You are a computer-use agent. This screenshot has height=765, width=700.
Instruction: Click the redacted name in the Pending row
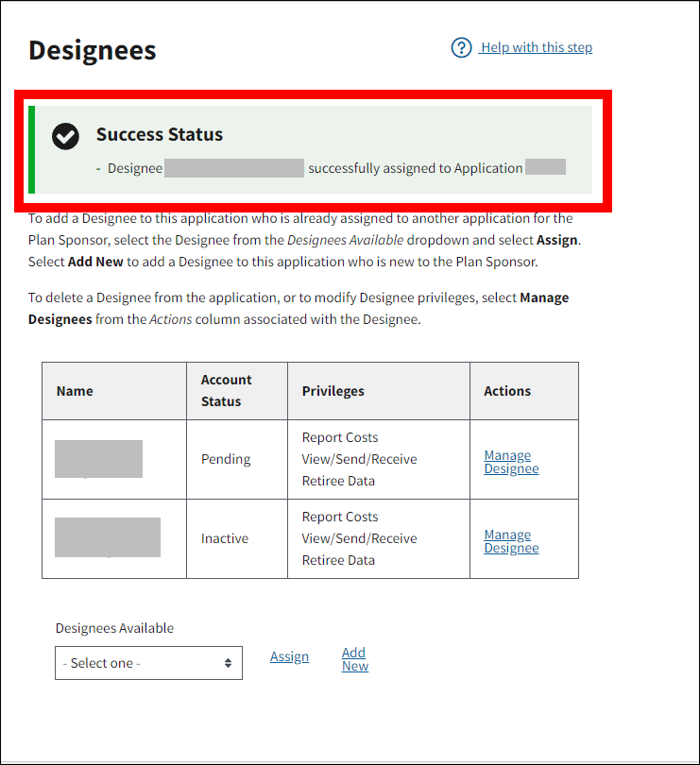pyautogui.click(x=98, y=459)
